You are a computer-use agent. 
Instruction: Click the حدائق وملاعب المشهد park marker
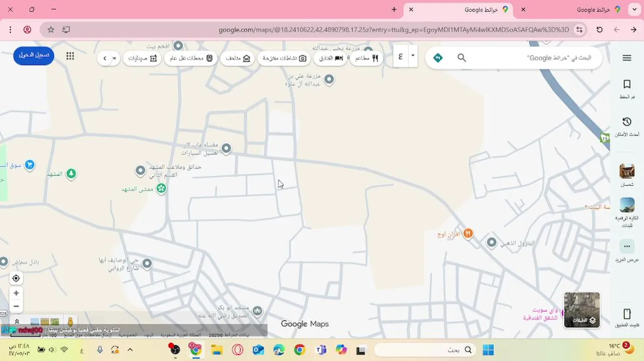pyautogui.click(x=140, y=171)
